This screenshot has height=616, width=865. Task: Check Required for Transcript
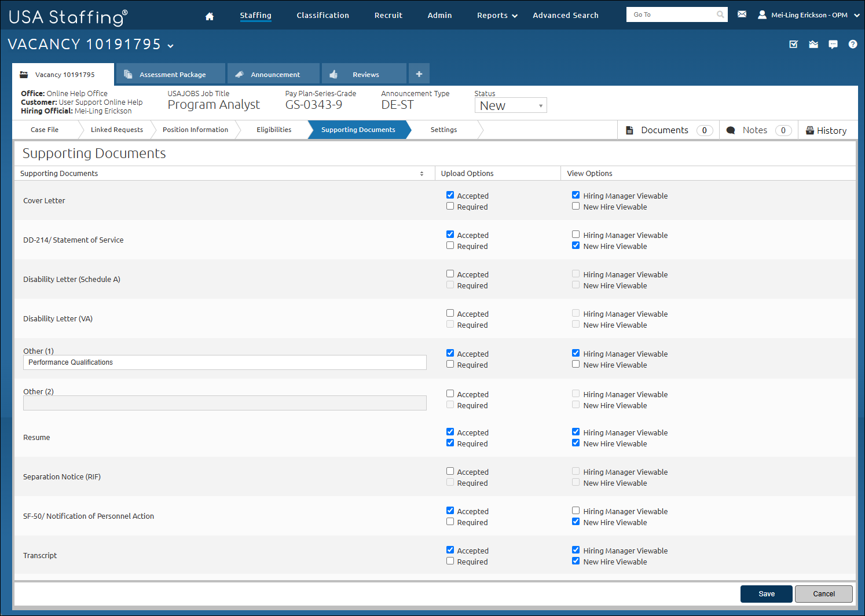[x=450, y=561]
